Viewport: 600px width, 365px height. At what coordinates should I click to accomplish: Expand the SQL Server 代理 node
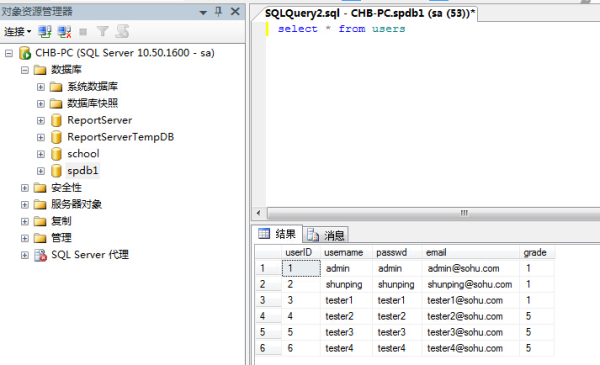click(x=25, y=255)
